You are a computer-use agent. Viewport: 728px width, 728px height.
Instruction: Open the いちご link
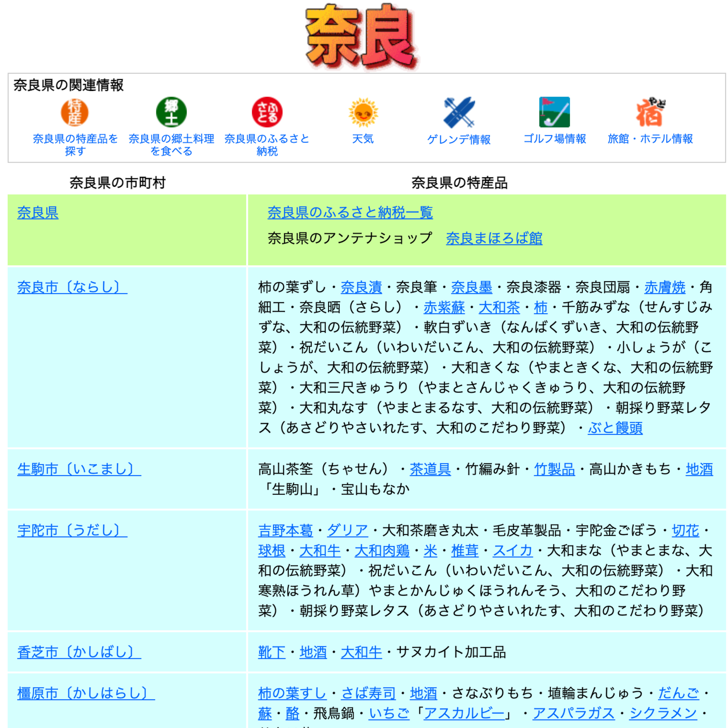389,714
